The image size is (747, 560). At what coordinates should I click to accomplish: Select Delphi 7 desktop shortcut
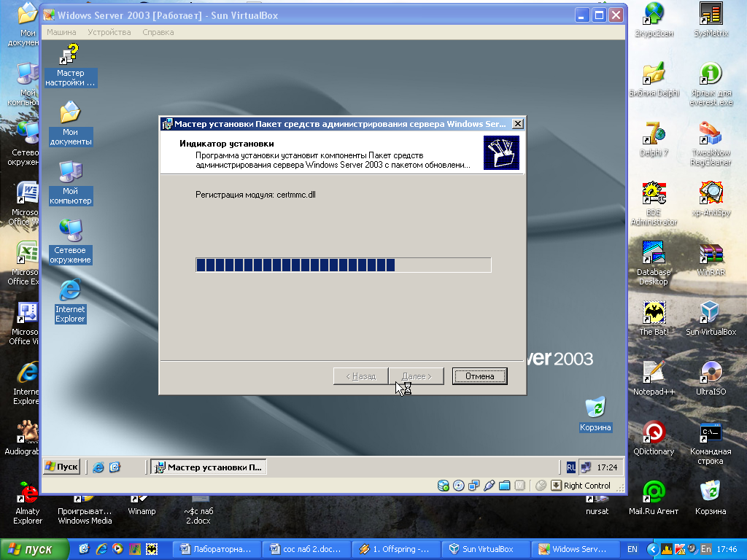(x=654, y=139)
